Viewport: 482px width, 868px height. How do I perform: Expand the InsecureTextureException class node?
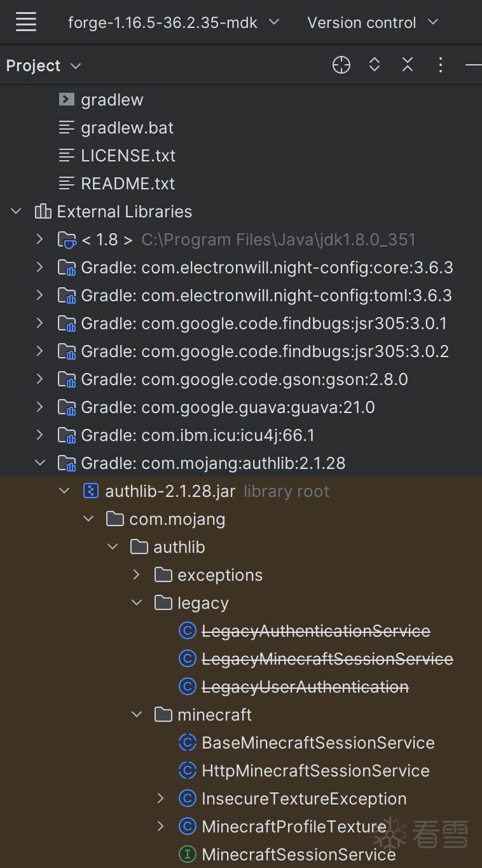point(161,799)
